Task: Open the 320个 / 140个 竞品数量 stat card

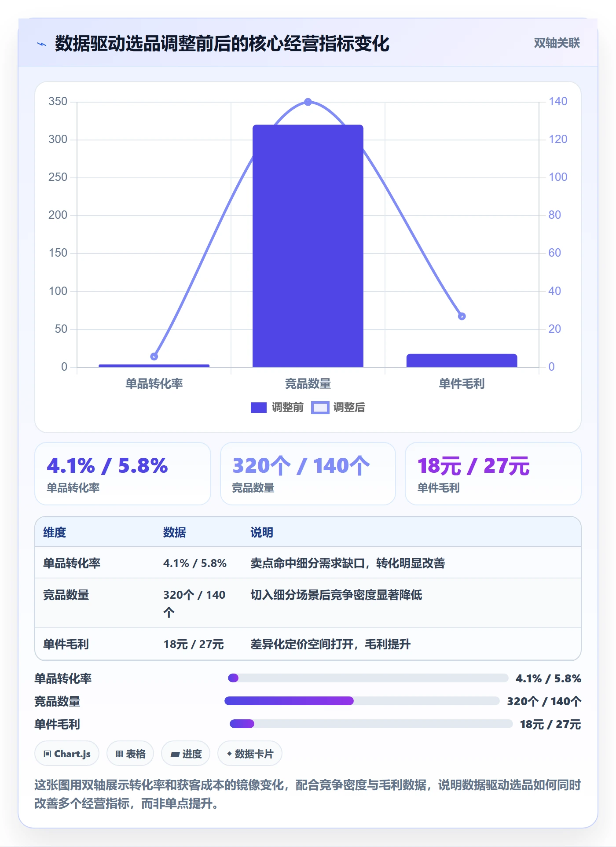Action: (x=308, y=474)
